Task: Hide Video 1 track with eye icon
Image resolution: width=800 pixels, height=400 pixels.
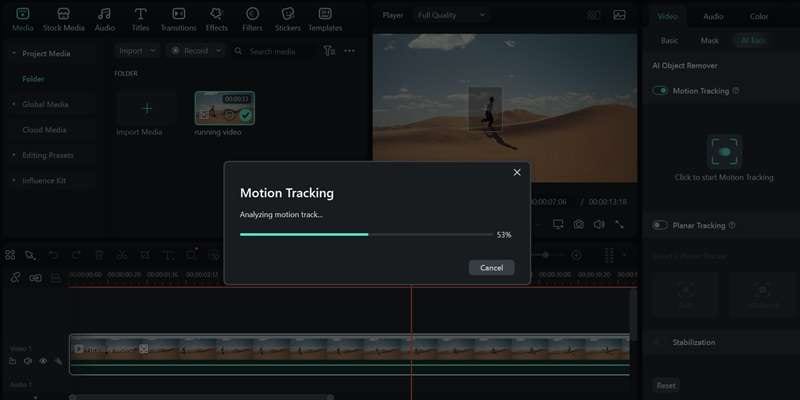Action: (43, 361)
